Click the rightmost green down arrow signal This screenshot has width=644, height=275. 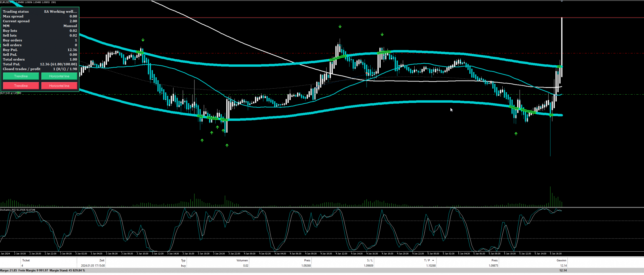[382, 34]
